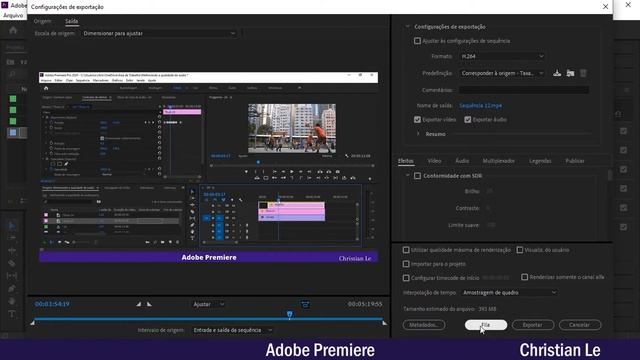Viewport: 640px width, 360px height.
Task: Open the Predefinição preset dropdown
Action: [x=502, y=73]
